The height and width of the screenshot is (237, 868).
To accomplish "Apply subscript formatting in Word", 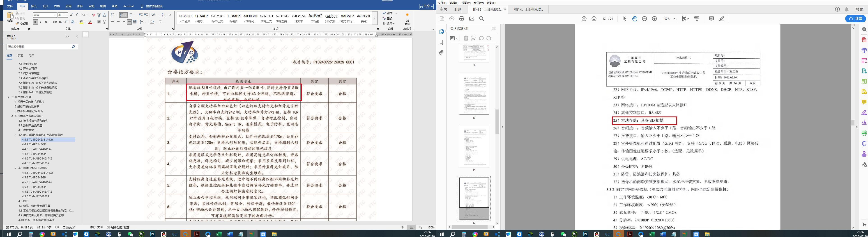I will point(60,22).
